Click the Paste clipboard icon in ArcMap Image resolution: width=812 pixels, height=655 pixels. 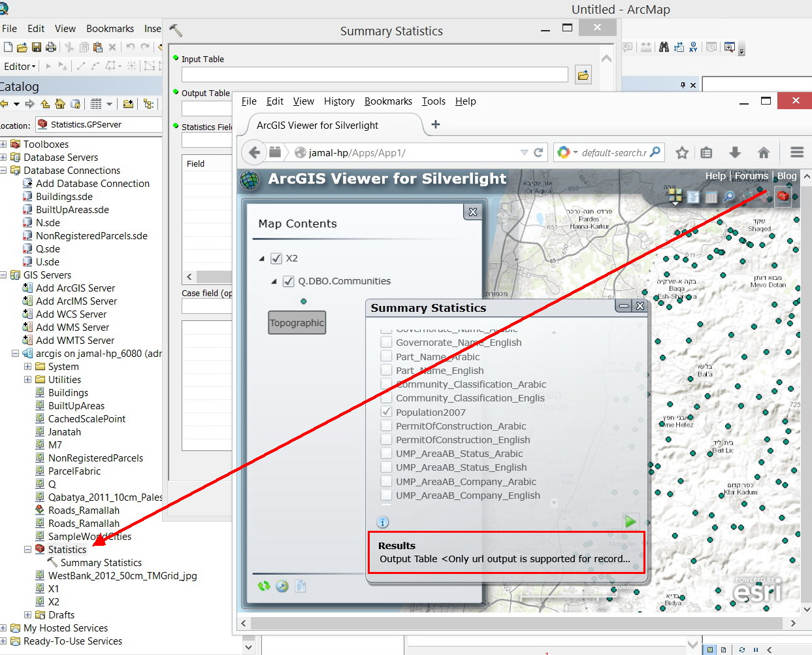pyautogui.click(x=98, y=47)
